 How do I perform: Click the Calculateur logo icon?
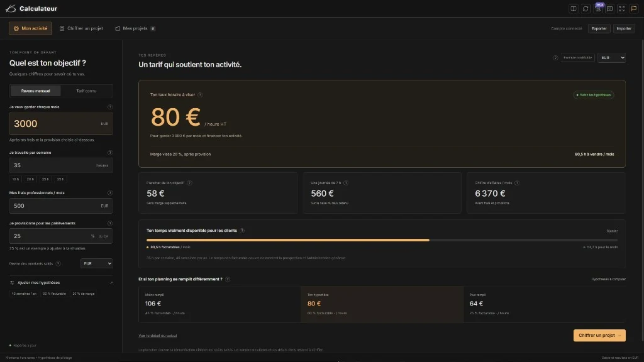11,9
